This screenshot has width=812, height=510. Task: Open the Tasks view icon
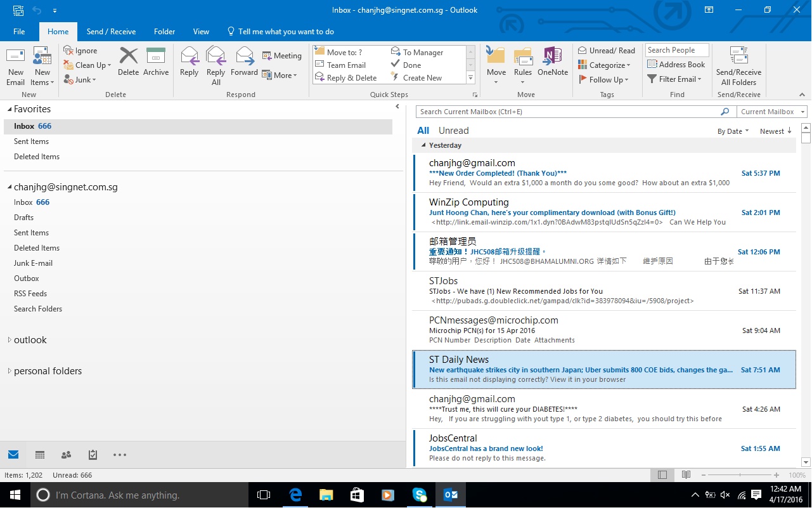point(93,455)
